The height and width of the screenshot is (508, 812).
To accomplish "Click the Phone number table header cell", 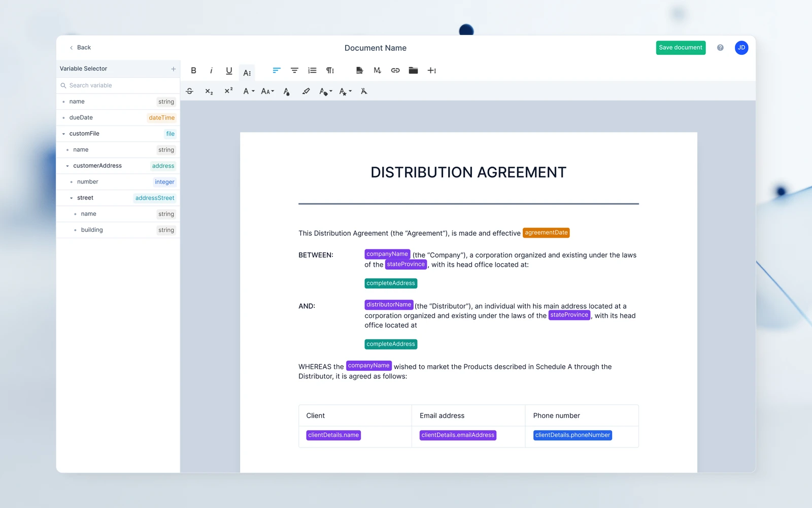I will point(582,416).
